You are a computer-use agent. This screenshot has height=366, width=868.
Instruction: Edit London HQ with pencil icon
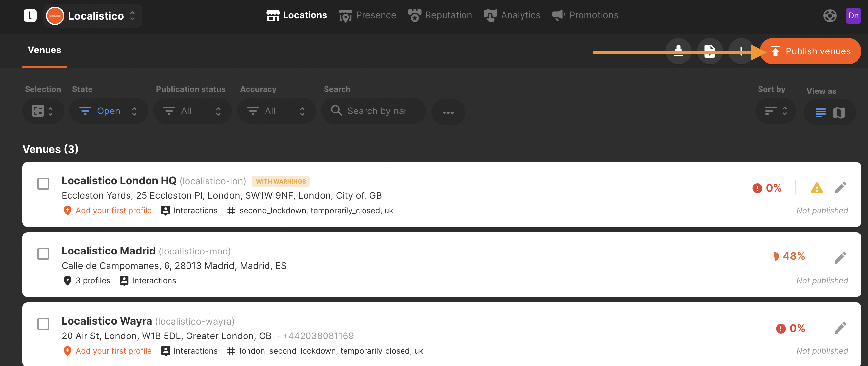click(x=840, y=188)
